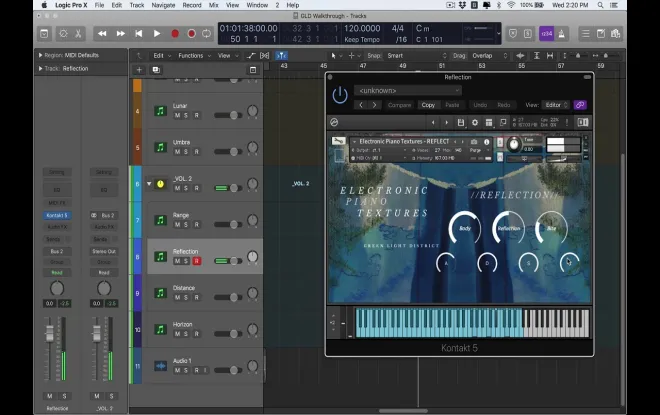This screenshot has height=415, width=660.
Task: Open the Loop/Media Browser button
Action: [615, 34]
